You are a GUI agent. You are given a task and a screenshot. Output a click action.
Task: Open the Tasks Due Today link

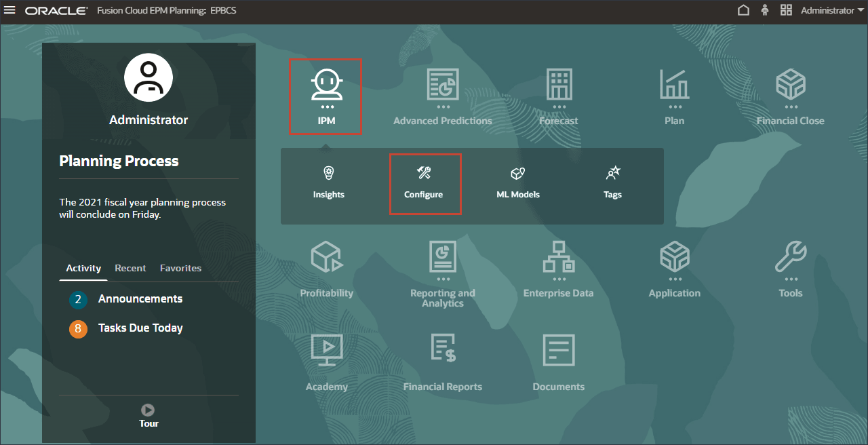tap(140, 328)
